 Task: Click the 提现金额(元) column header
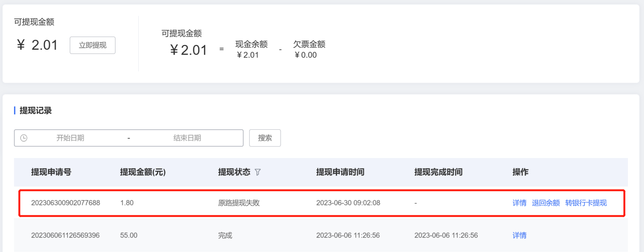click(143, 172)
